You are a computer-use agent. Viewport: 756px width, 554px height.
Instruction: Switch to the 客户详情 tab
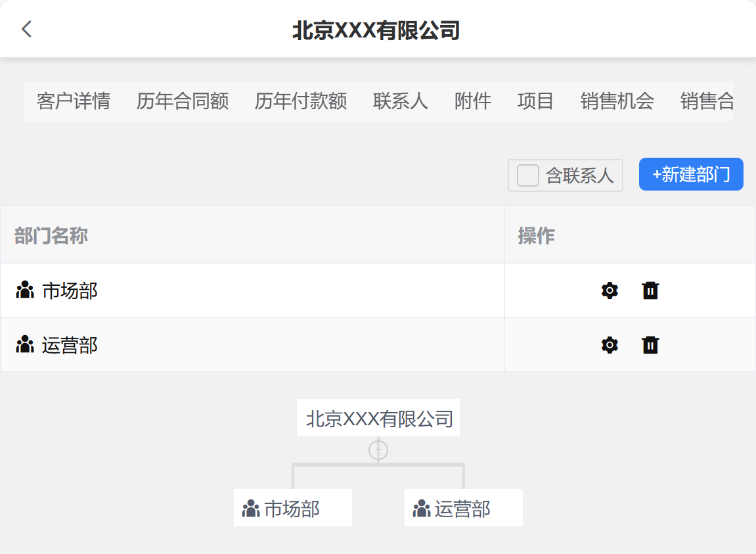point(74,101)
